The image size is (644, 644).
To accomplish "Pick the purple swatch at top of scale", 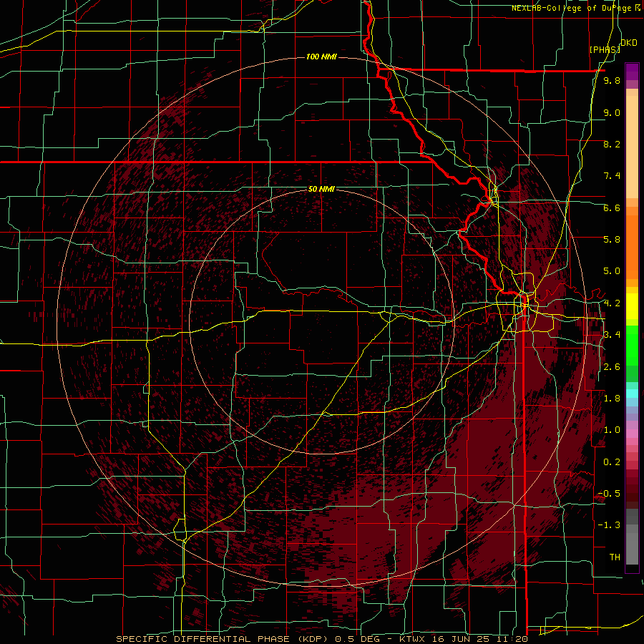I will (632, 72).
